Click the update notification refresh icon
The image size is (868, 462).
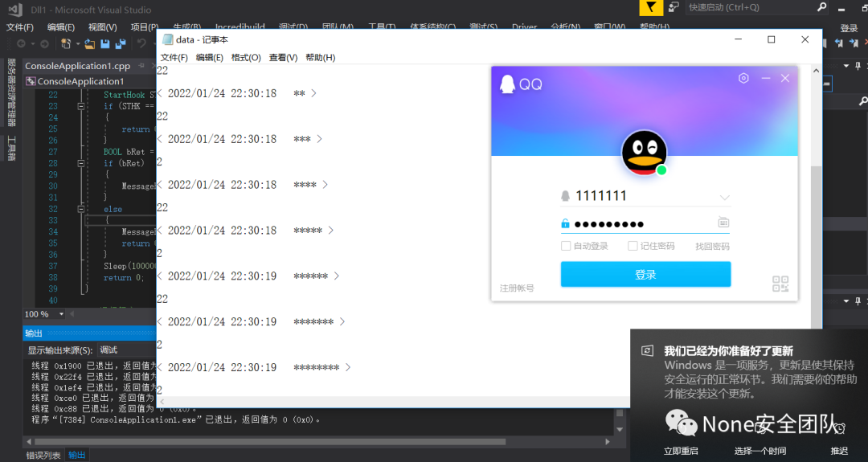tap(647, 350)
